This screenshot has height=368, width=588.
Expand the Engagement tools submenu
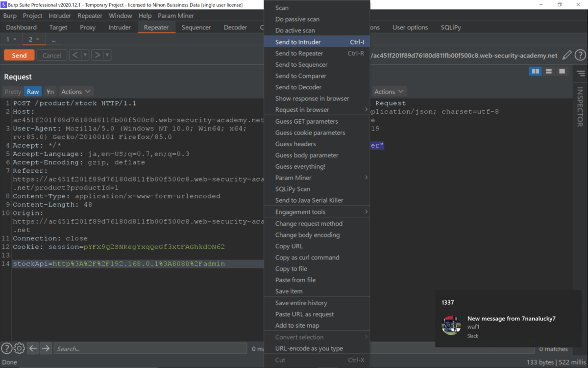[x=317, y=212]
